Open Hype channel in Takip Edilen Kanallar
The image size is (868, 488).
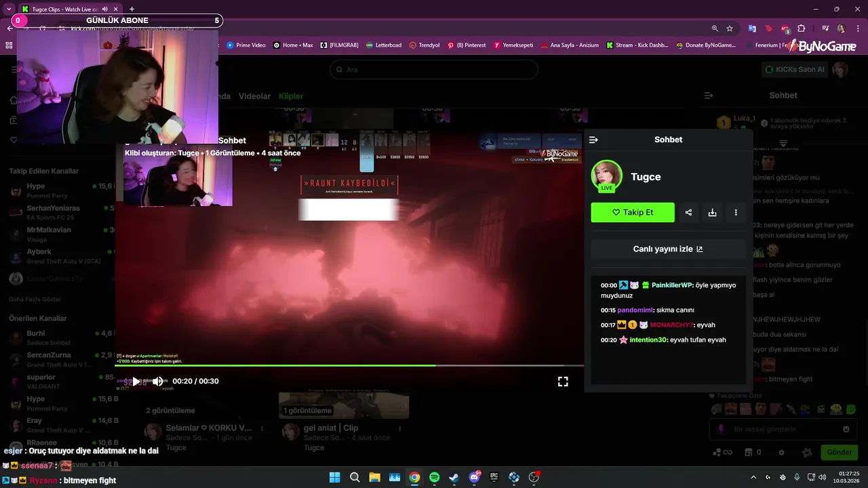click(61, 190)
